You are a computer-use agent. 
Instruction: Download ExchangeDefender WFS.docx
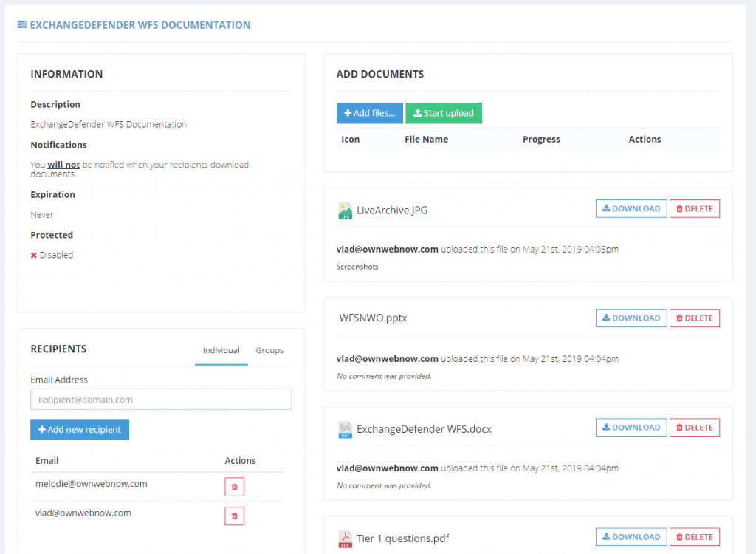coord(631,428)
